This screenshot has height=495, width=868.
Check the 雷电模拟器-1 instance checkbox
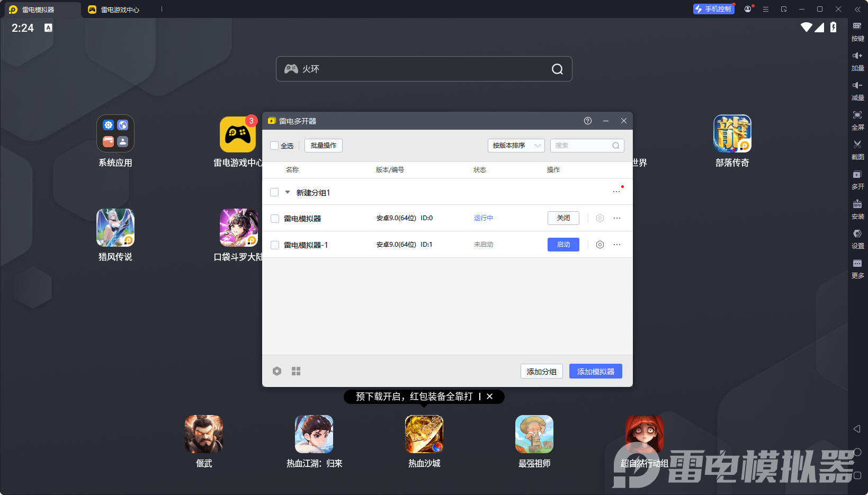tap(274, 245)
